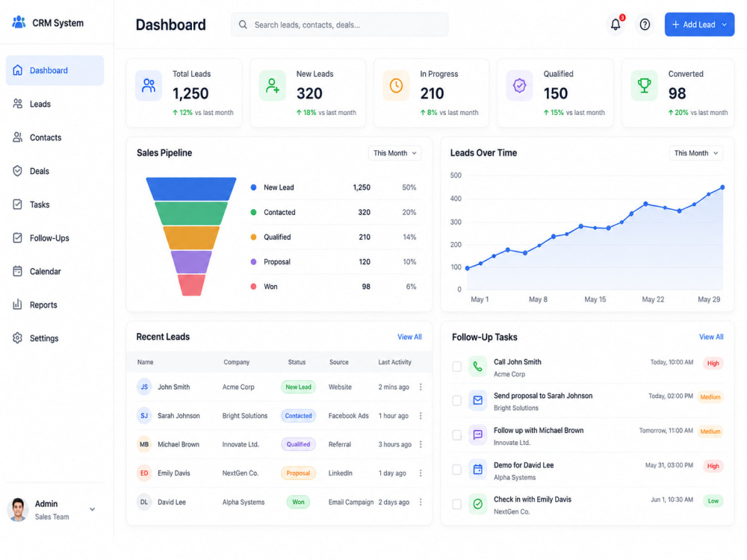Expand the Add Lead dropdown arrow
The height and width of the screenshot is (560, 747).
coord(725,25)
